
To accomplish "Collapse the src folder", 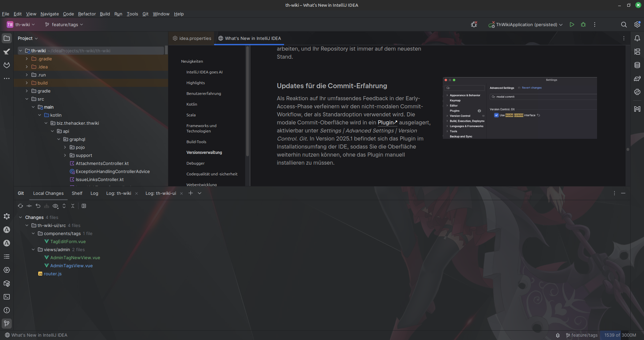I will click(27, 99).
